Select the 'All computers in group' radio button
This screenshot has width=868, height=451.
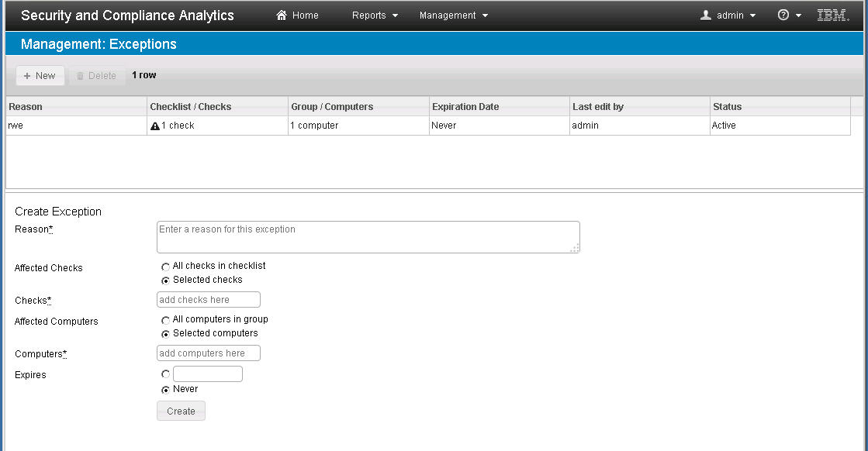[x=165, y=319]
